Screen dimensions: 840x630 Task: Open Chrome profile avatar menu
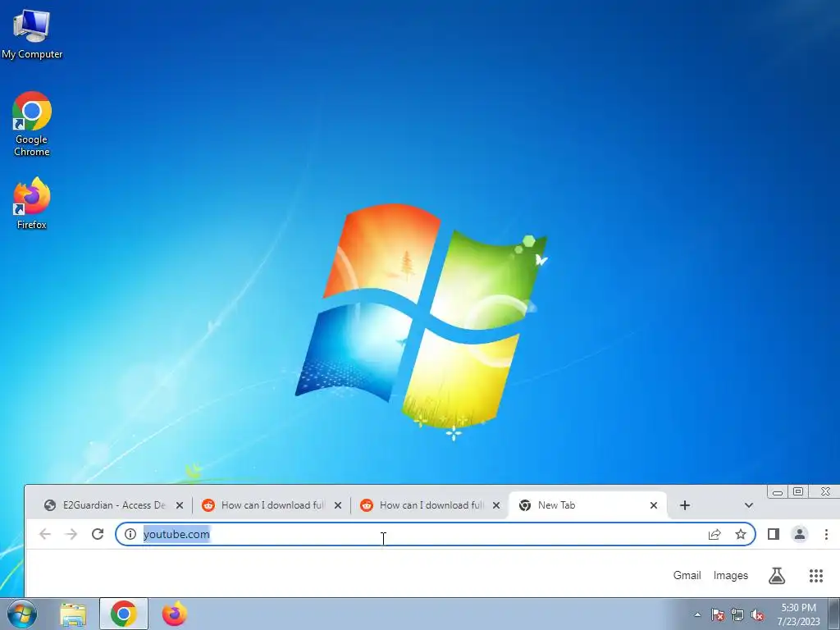[x=800, y=534]
